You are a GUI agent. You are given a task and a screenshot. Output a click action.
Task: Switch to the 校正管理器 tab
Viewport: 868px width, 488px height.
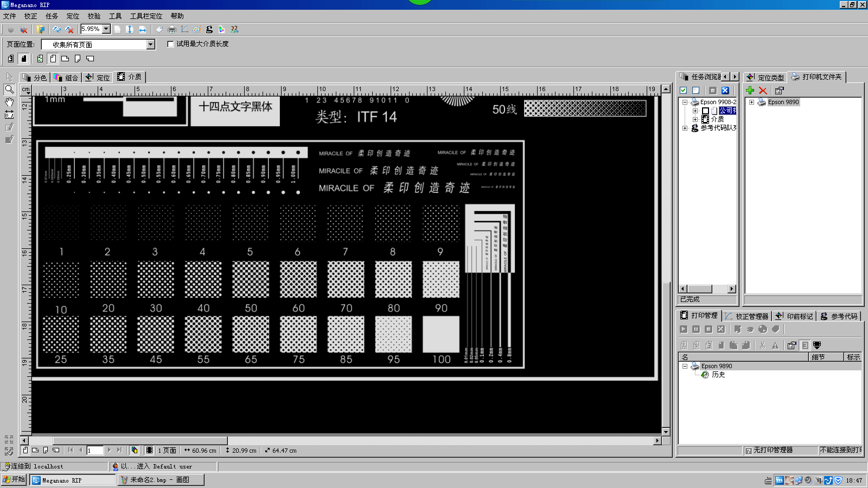(747, 316)
